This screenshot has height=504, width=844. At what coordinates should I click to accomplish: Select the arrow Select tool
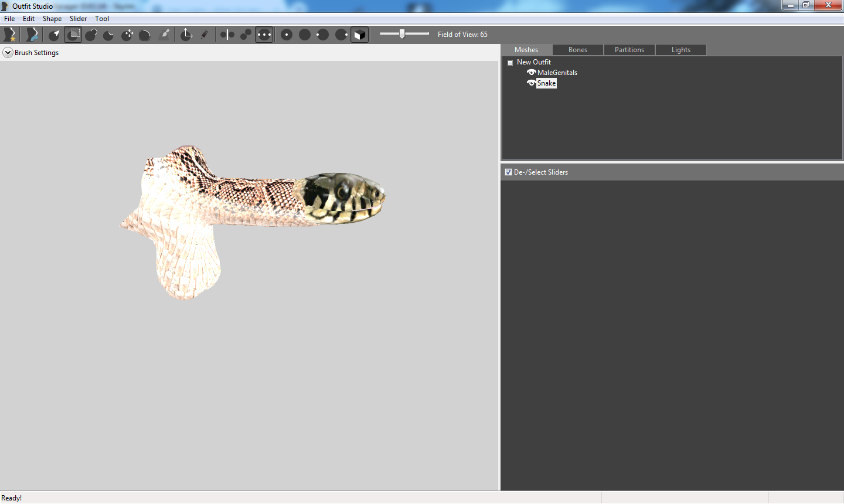tap(55, 35)
